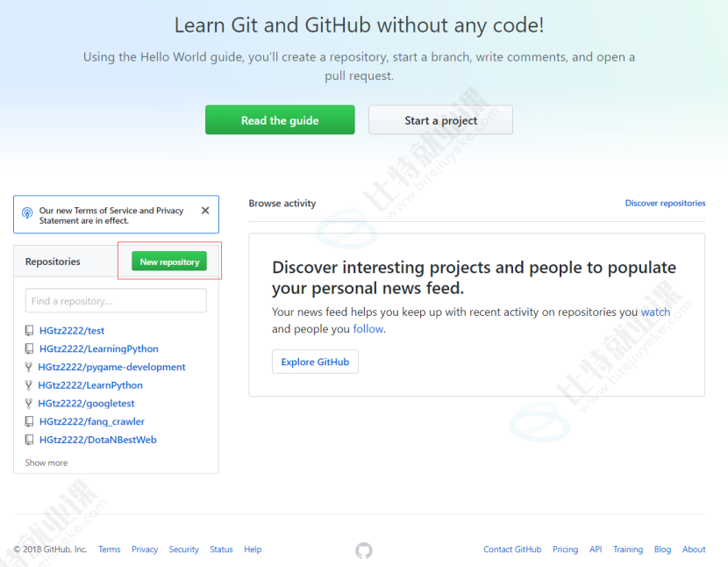Open HGtz2222/DotaNBestWeb repository

tap(98, 440)
